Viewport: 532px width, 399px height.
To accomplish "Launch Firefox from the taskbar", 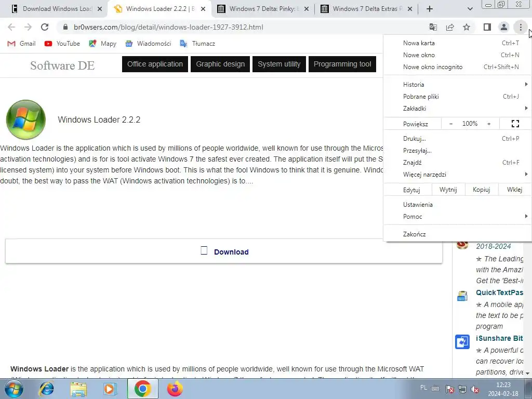I will (x=175, y=389).
